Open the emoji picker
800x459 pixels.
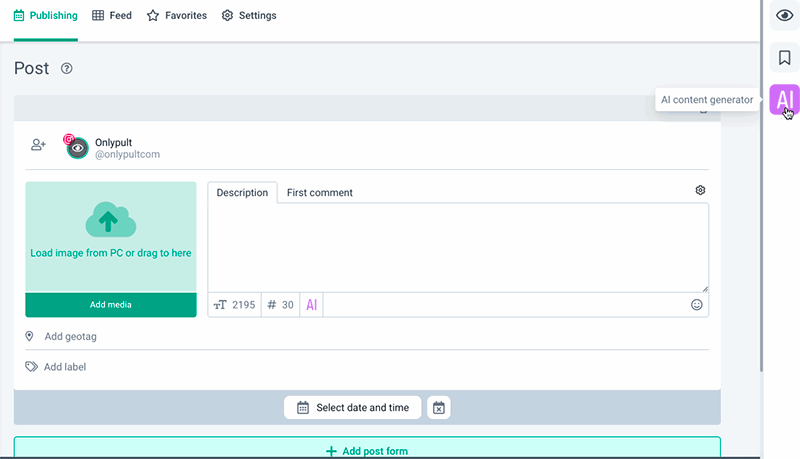point(696,305)
